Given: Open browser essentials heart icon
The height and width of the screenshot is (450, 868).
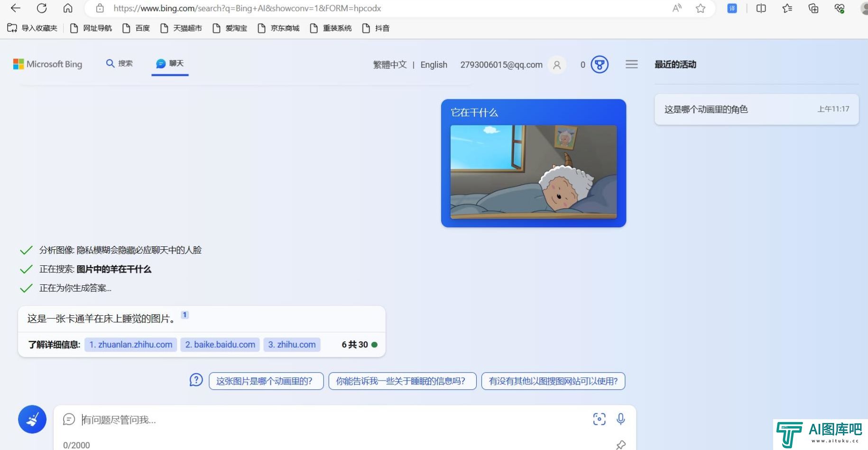Looking at the screenshot, I should coord(840,8).
